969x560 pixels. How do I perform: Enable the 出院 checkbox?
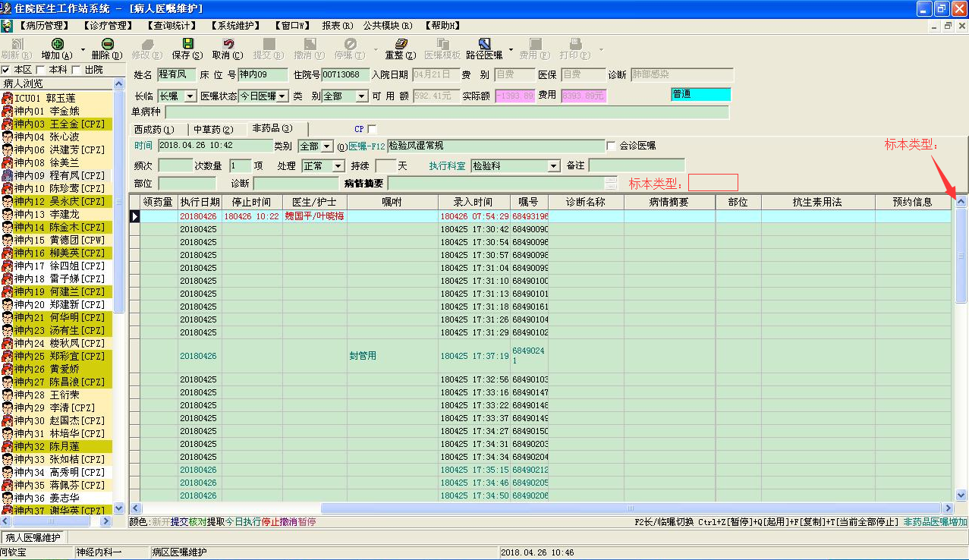tap(77, 70)
